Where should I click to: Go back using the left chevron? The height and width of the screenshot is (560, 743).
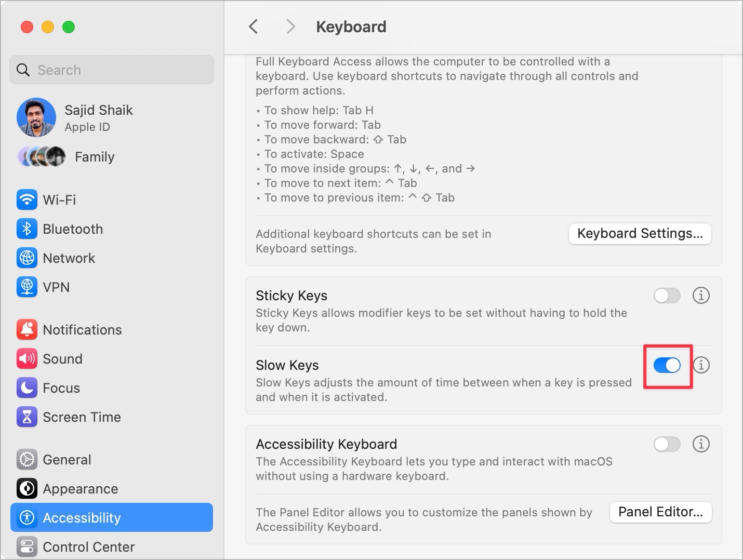pos(254,26)
